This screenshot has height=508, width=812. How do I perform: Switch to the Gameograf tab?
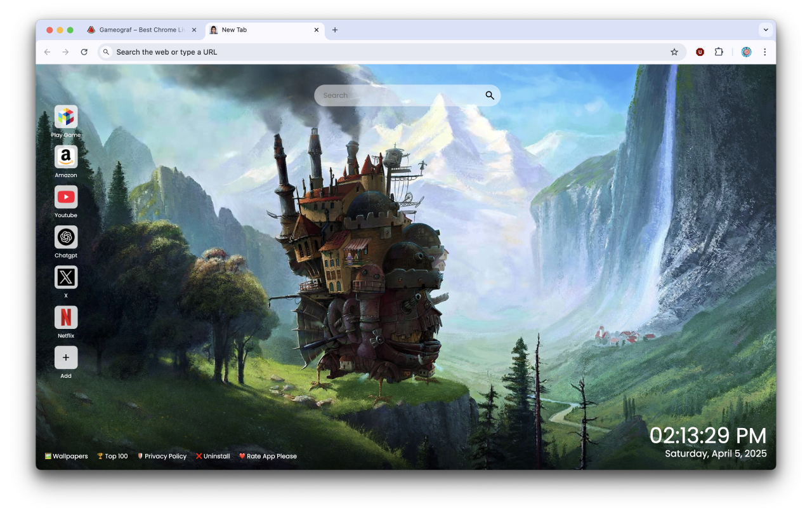[140, 29]
